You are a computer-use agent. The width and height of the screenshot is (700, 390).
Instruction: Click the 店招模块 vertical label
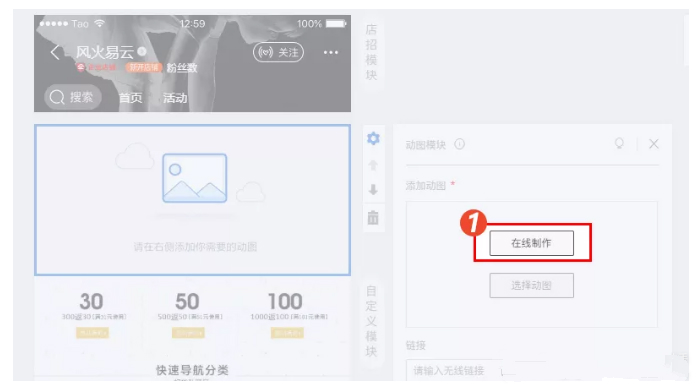(371, 52)
